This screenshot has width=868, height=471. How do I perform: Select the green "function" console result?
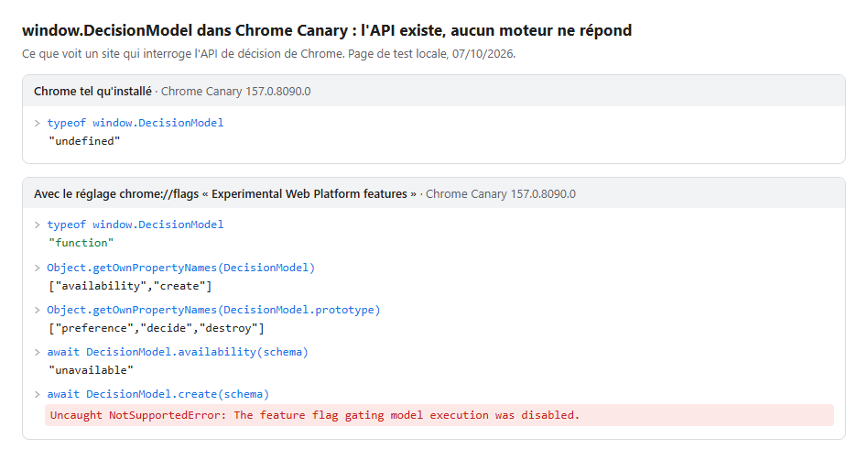81,243
